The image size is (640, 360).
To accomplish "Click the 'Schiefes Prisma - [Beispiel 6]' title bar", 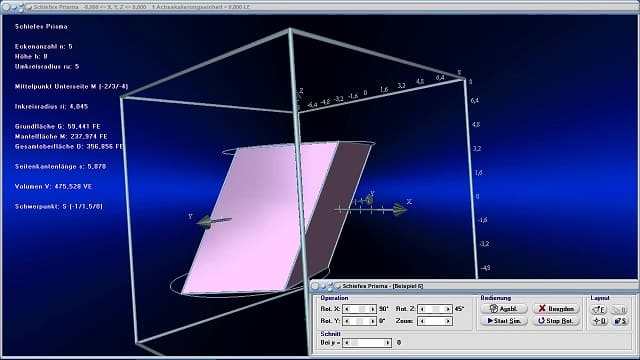I will (x=474, y=286).
